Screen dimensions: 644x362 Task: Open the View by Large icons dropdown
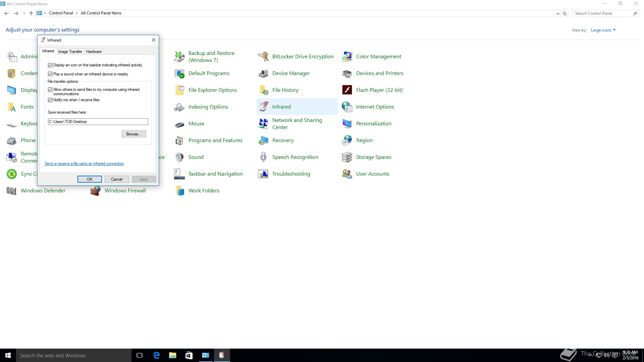pyautogui.click(x=603, y=30)
